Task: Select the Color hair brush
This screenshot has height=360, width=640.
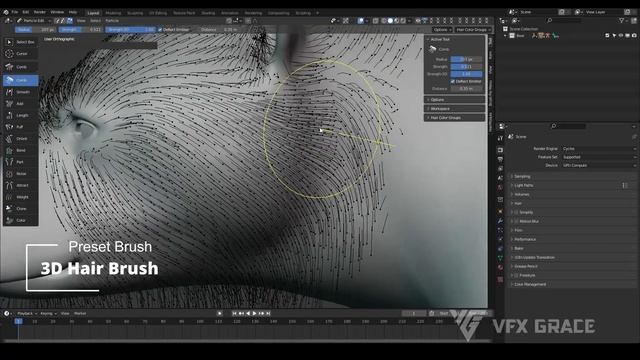Action: coord(21,220)
